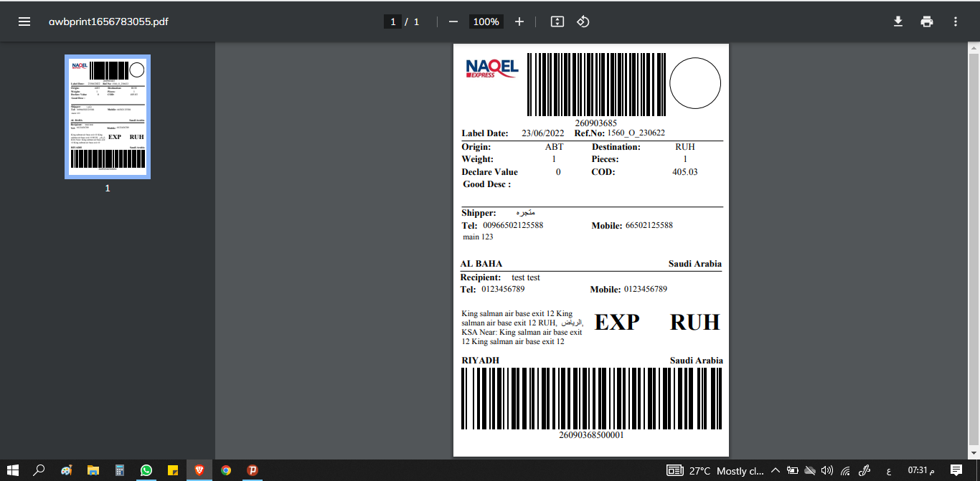980x481 pixels.
Task: Open Windows taskbar search
Action: 39,470
